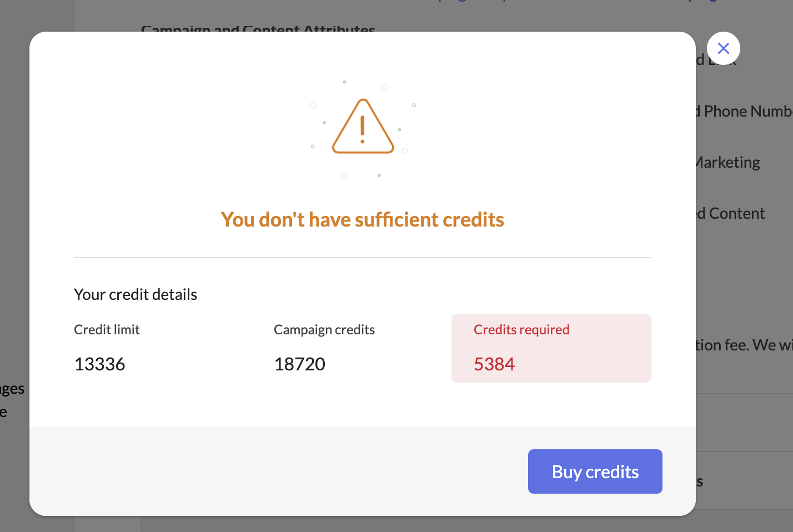Click the Campaign credits label
The height and width of the screenshot is (532, 793).
(324, 330)
